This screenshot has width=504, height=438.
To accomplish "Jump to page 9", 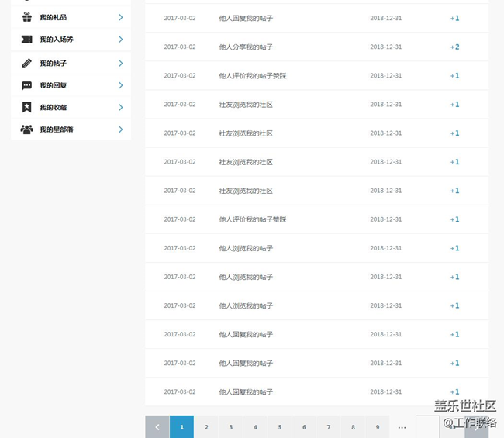I will [x=378, y=426].
